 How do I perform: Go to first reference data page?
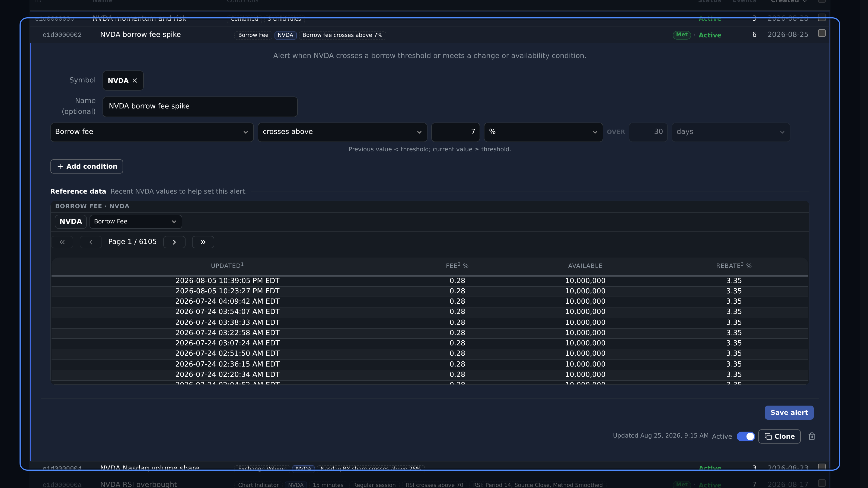(x=62, y=242)
